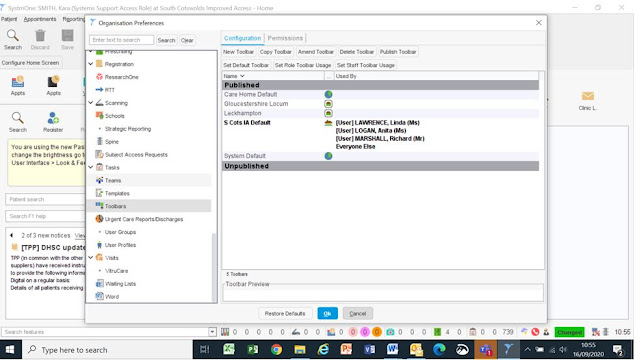Click the Windows Start button
The image size is (635, 360).
[x=10, y=349]
